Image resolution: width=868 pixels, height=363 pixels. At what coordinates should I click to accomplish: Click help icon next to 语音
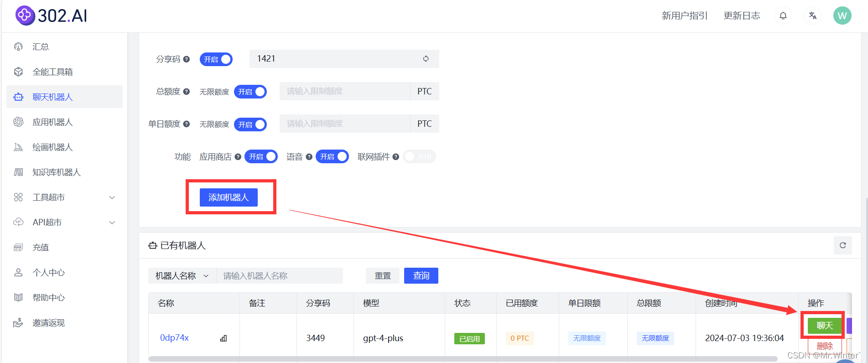click(309, 157)
